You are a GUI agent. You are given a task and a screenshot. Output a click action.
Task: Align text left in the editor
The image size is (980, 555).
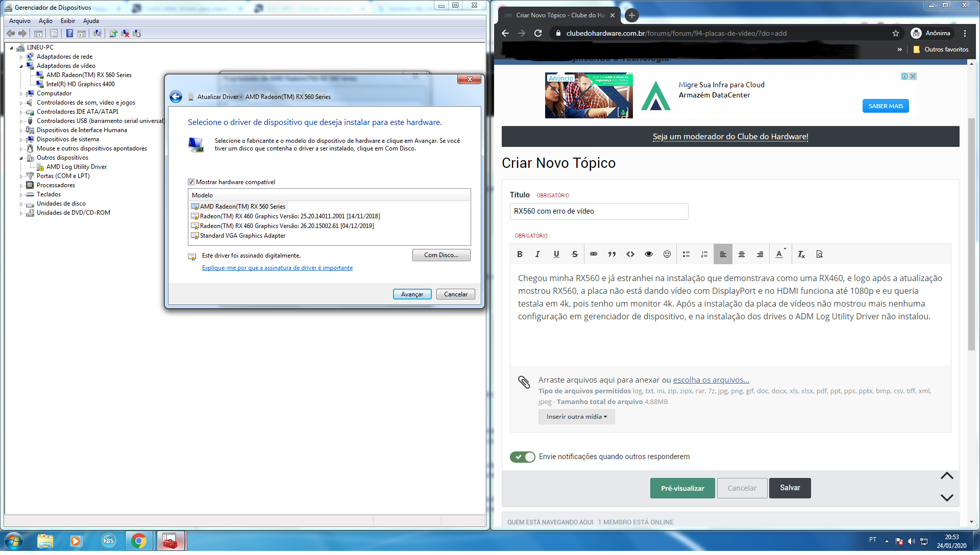723,254
